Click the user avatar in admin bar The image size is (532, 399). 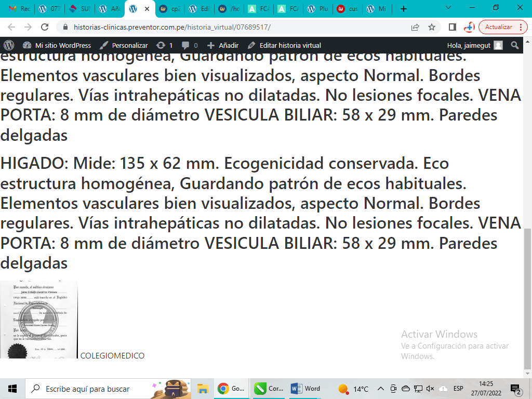[x=498, y=45]
